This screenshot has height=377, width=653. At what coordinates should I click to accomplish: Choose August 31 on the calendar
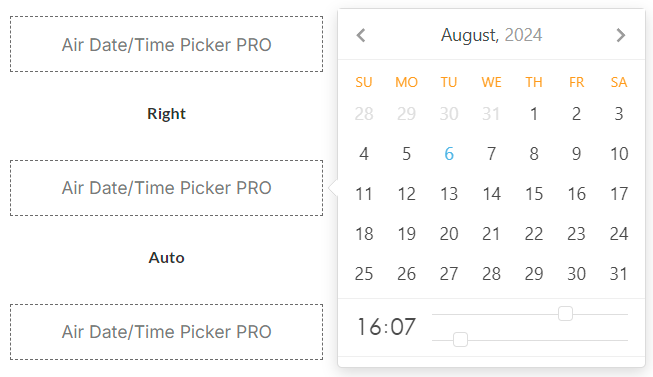(x=619, y=274)
